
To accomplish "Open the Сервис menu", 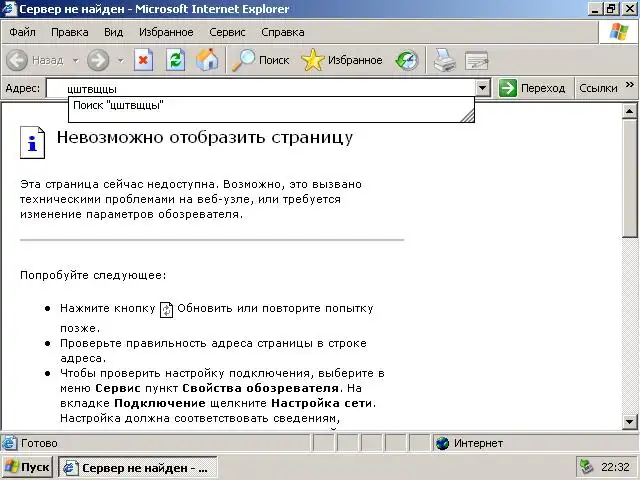I will pos(227,32).
